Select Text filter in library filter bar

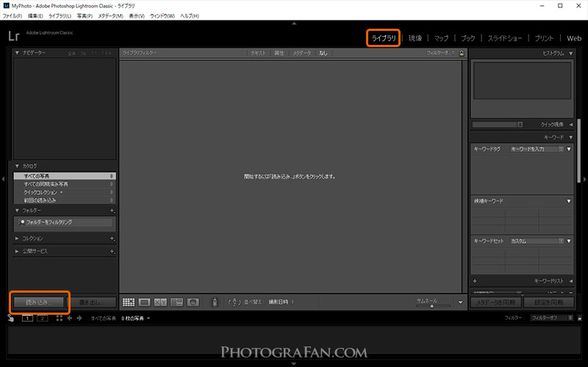coord(258,53)
